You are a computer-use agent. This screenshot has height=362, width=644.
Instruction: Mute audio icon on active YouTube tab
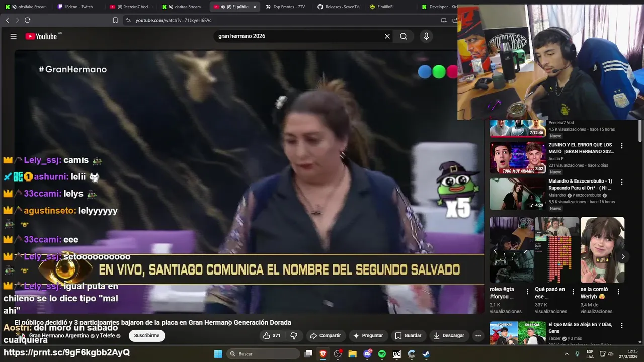pyautogui.click(x=222, y=7)
